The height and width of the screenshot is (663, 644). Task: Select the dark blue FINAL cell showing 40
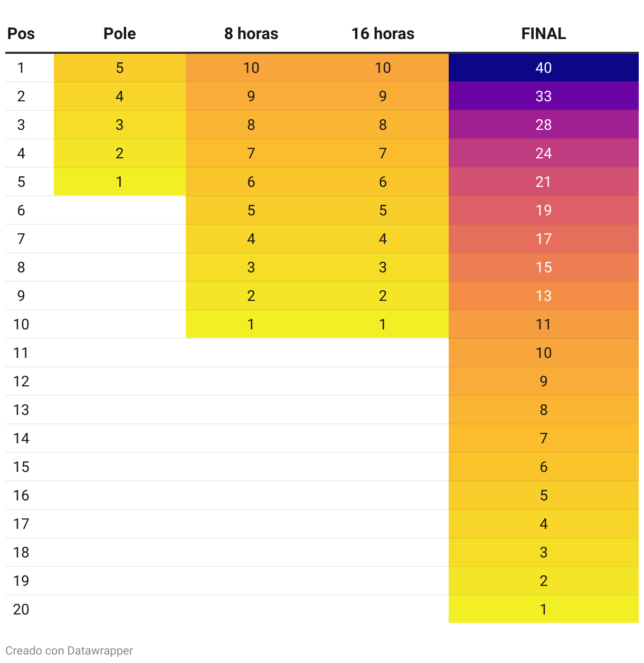543,68
